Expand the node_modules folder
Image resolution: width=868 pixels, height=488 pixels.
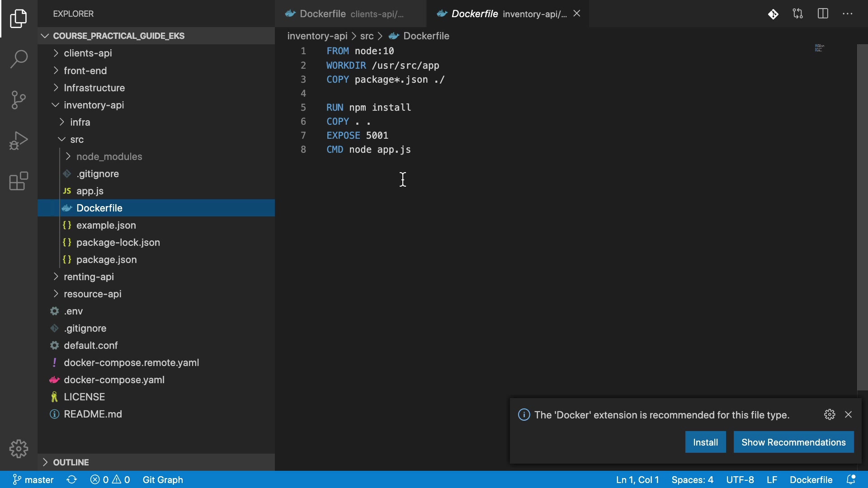pos(109,157)
